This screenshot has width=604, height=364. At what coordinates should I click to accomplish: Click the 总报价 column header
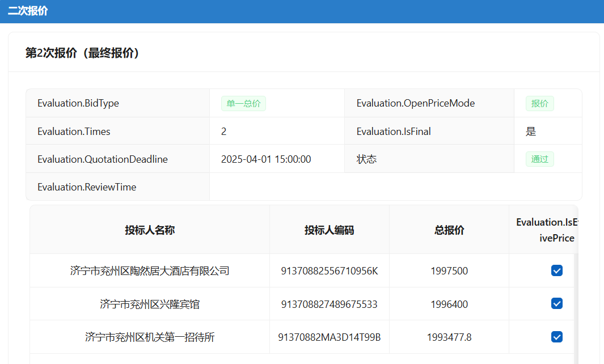click(449, 230)
